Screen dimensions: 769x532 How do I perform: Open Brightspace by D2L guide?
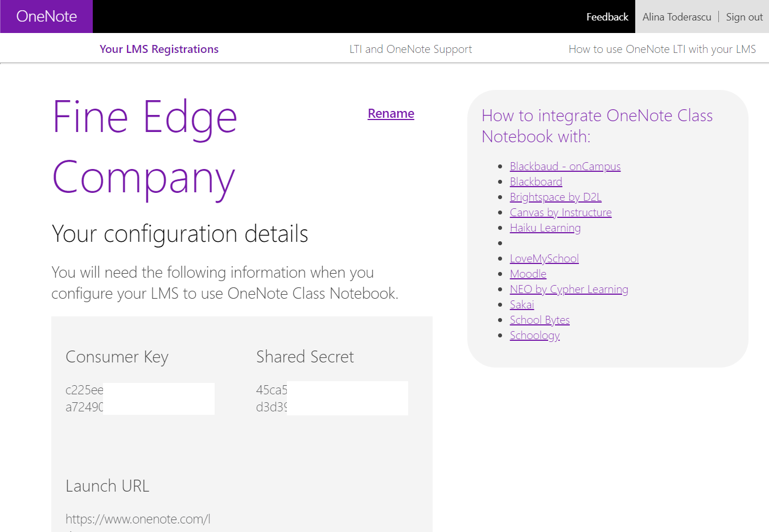(x=556, y=197)
